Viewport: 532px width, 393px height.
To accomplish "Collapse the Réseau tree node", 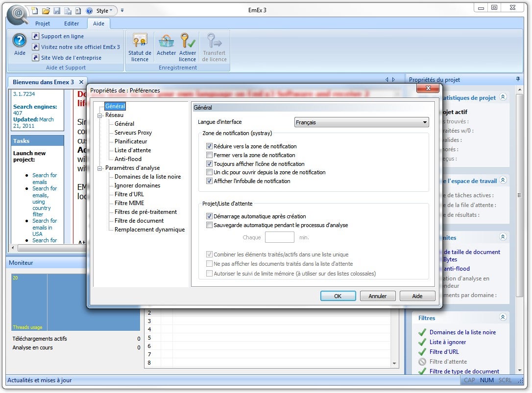I will point(100,116).
